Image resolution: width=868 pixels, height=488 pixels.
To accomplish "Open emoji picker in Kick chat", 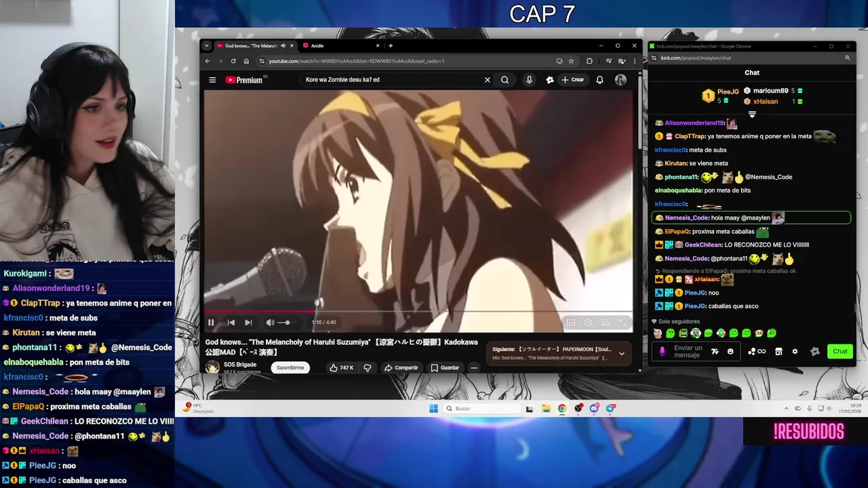I will (x=730, y=351).
